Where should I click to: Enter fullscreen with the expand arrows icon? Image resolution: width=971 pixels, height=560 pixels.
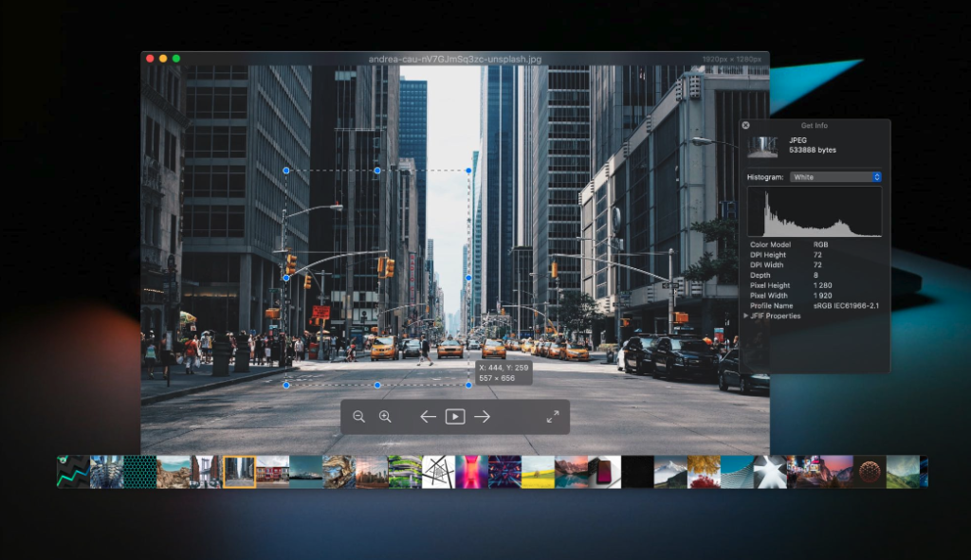click(x=553, y=416)
